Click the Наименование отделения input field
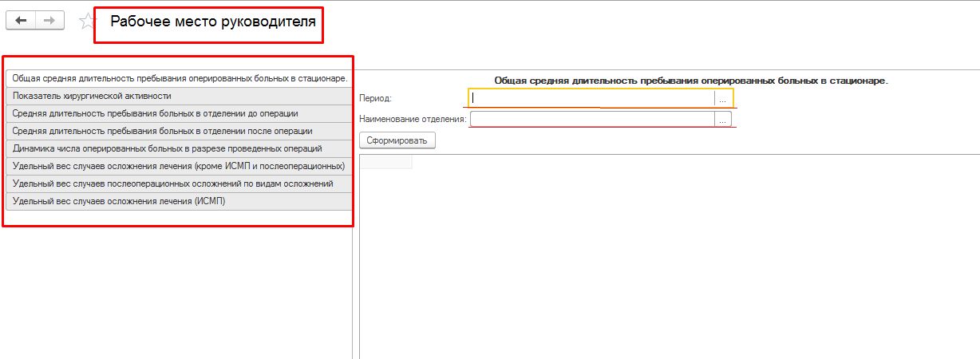Viewport: 980px width, 359px height. pyautogui.click(x=591, y=120)
